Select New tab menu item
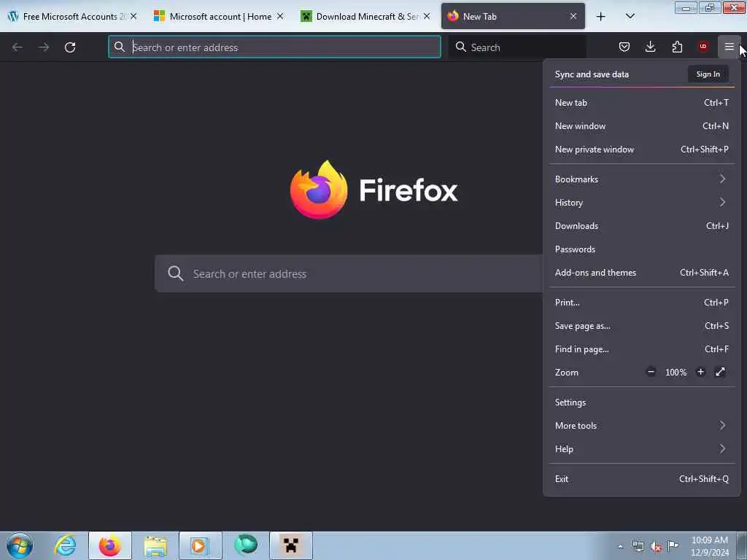747x560 pixels. pyautogui.click(x=642, y=102)
